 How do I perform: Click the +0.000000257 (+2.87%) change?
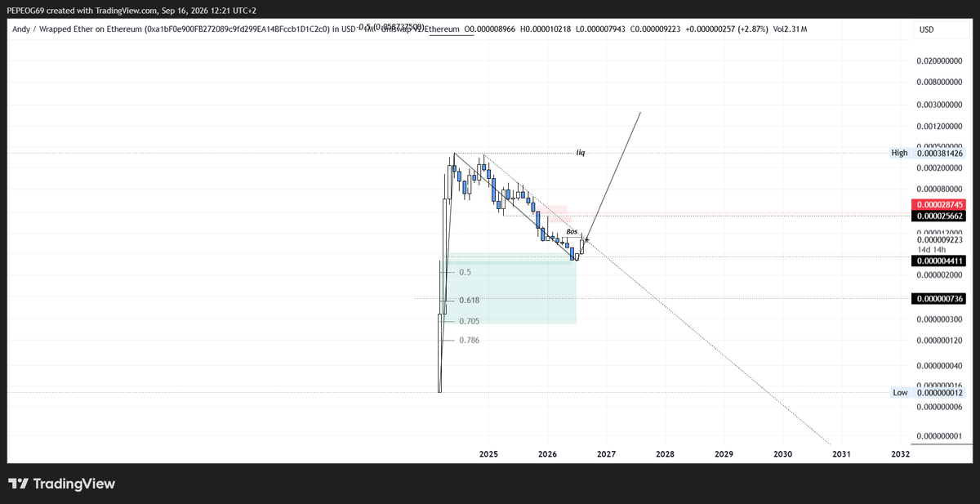(728, 29)
